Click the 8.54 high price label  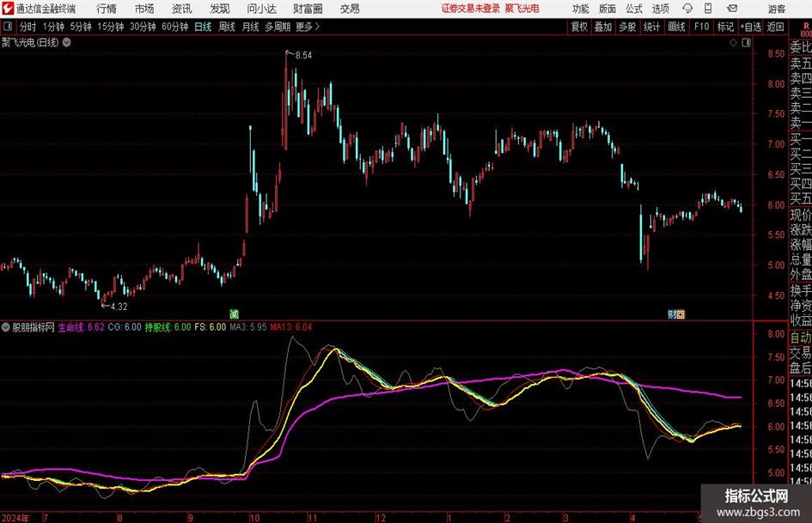click(303, 55)
